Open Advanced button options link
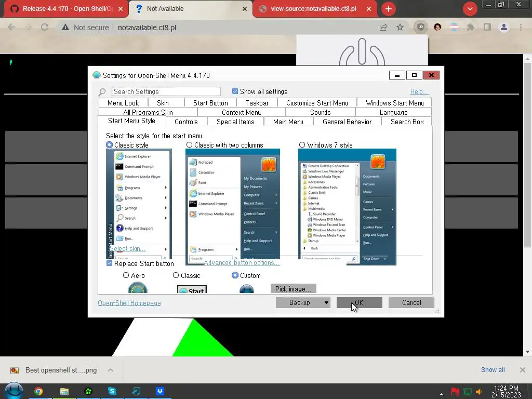This screenshot has height=399, width=532. (242, 262)
